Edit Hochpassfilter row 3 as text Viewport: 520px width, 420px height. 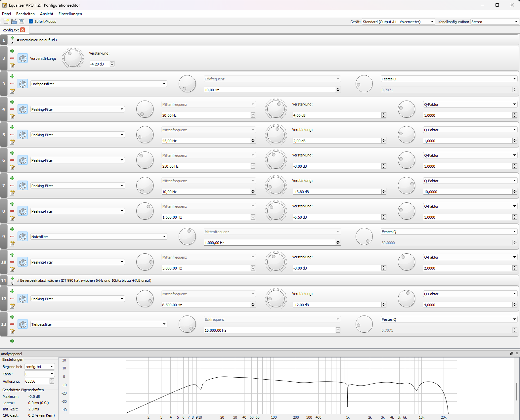tap(12, 91)
